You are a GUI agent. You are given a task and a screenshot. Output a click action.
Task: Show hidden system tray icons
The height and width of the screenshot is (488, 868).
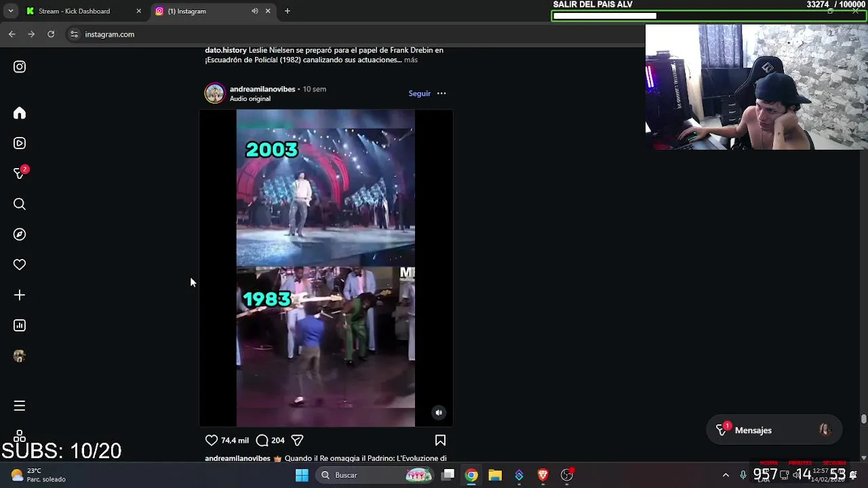726,475
